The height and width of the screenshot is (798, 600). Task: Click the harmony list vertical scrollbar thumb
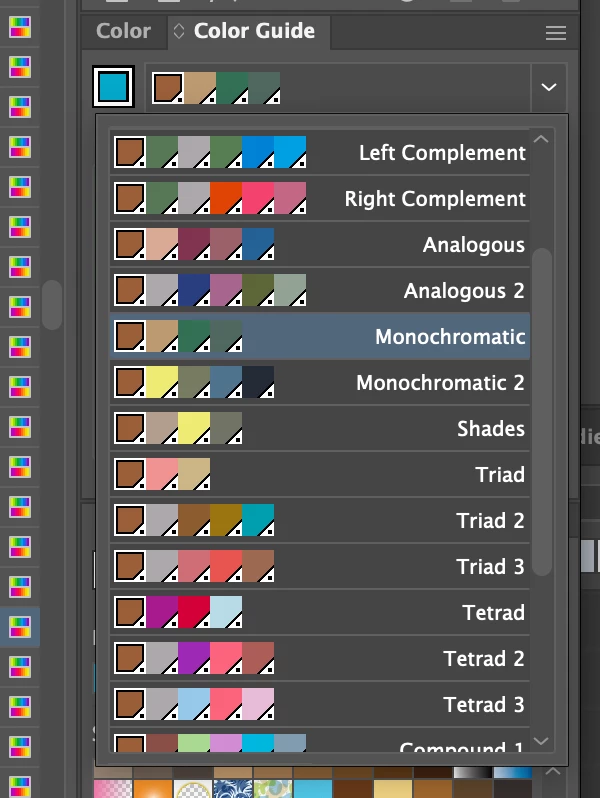(x=542, y=412)
